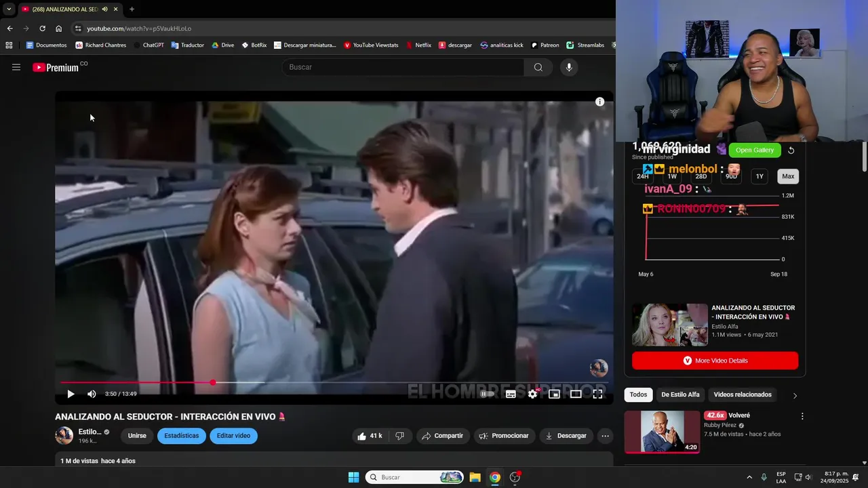Download video via Descargar button
The height and width of the screenshot is (488, 868).
coord(566,436)
